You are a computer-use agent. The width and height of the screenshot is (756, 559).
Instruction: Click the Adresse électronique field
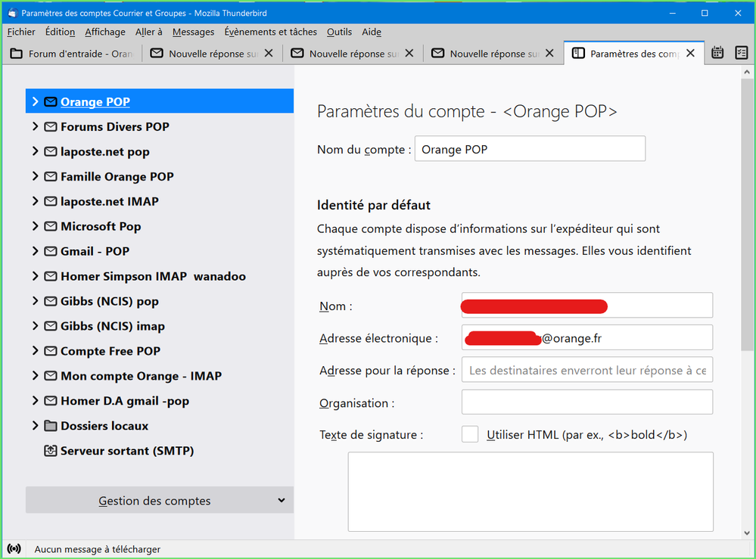tap(586, 337)
